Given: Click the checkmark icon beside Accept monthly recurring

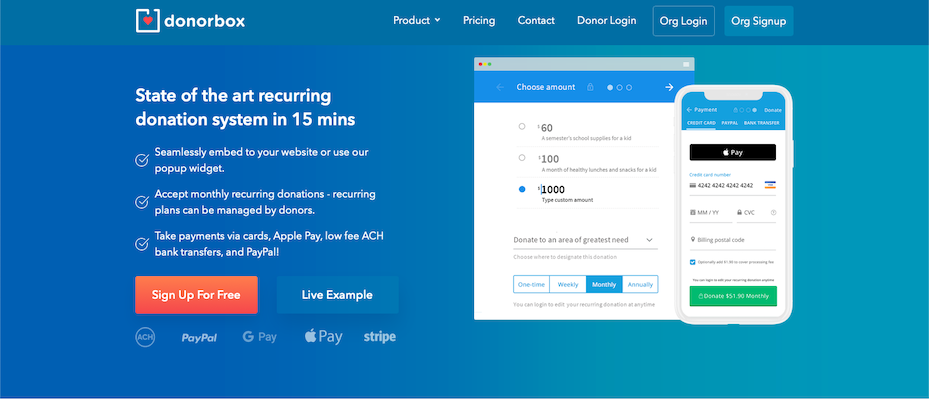Looking at the screenshot, I should [142, 202].
